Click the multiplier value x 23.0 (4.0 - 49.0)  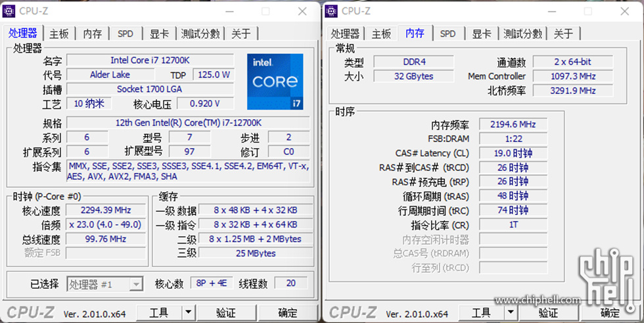[x=106, y=225]
